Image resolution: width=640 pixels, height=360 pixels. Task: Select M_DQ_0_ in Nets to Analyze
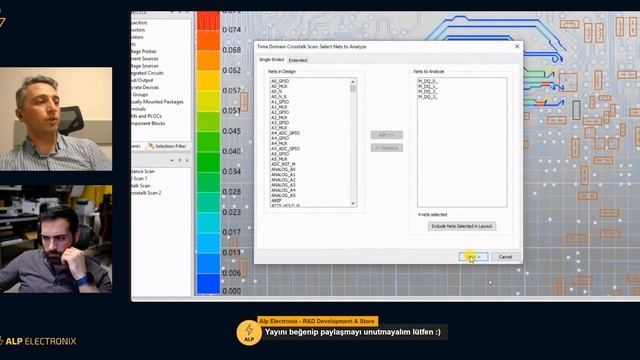428,82
